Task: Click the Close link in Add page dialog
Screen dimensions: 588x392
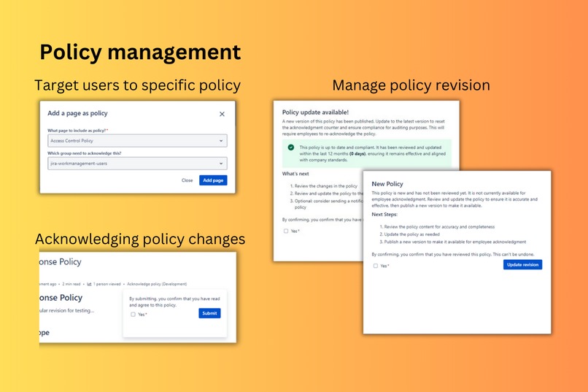Action: coord(187,180)
